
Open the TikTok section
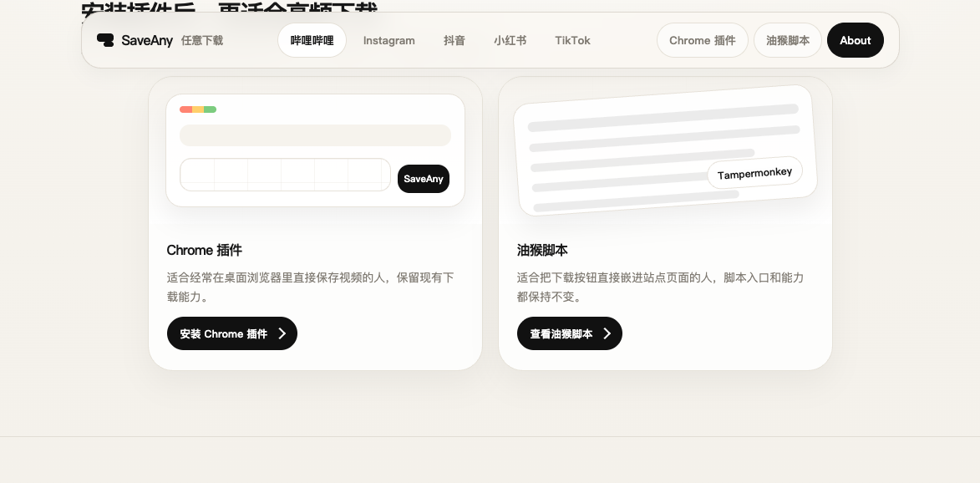tap(572, 40)
